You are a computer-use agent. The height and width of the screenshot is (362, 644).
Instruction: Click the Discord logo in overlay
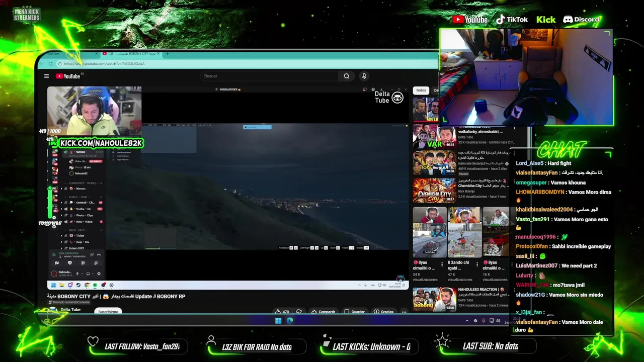pos(581,20)
